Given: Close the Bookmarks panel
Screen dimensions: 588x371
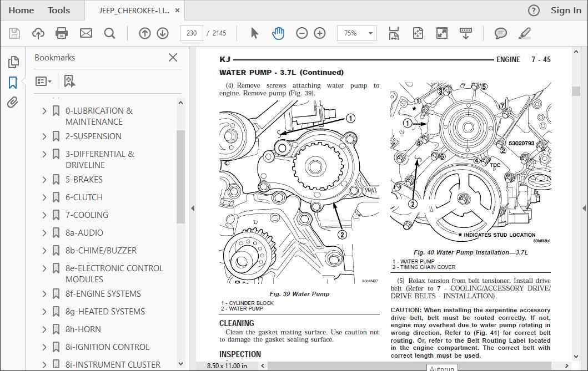Looking at the screenshot, I should pyautogui.click(x=173, y=57).
